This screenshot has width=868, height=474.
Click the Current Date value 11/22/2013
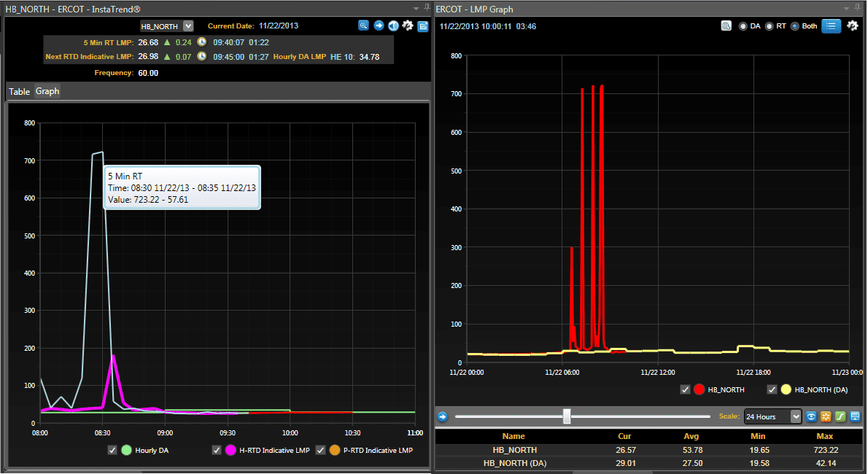pyautogui.click(x=279, y=26)
